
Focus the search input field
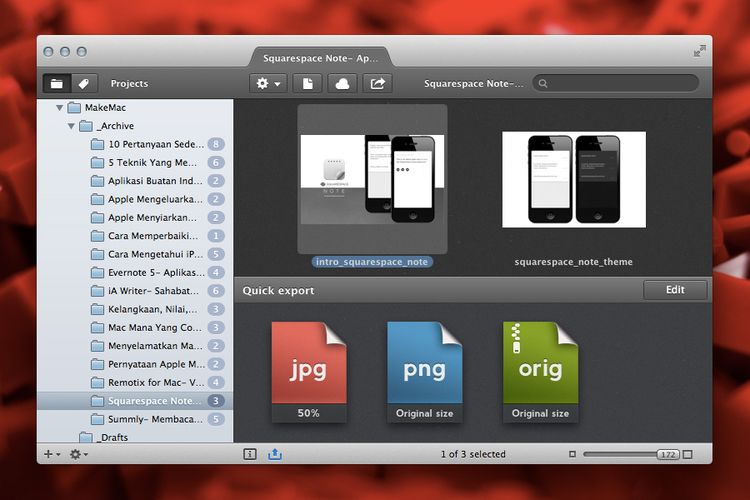tap(616, 83)
